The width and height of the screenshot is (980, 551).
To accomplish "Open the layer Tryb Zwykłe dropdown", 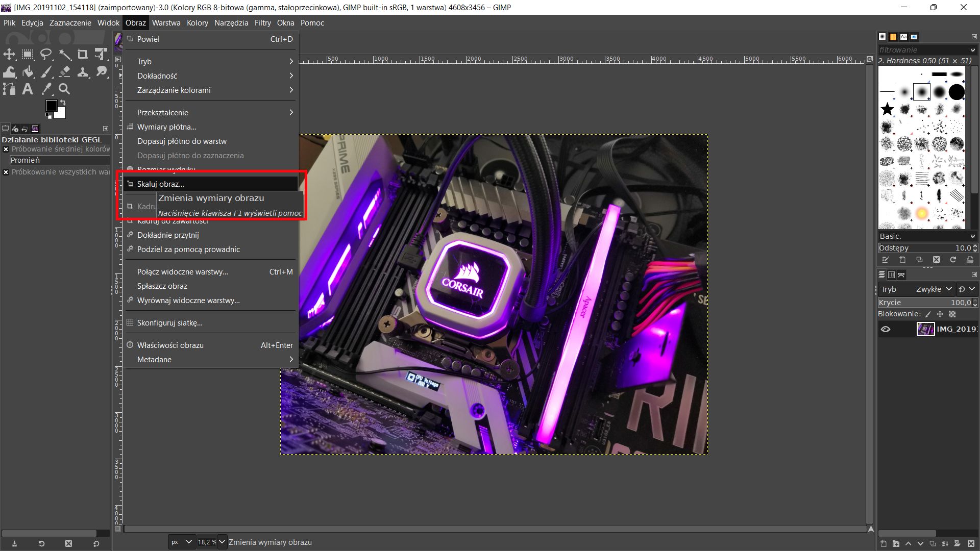I will [934, 289].
